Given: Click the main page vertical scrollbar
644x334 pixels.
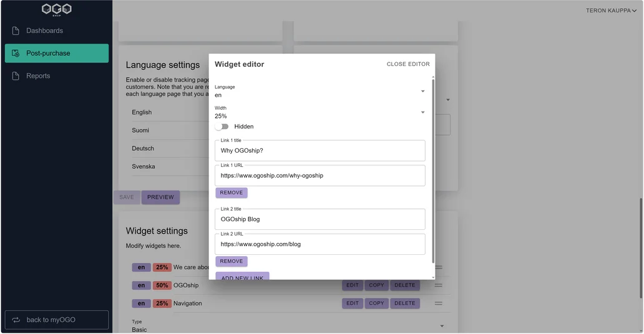Looking at the screenshot, I should click(641, 248).
